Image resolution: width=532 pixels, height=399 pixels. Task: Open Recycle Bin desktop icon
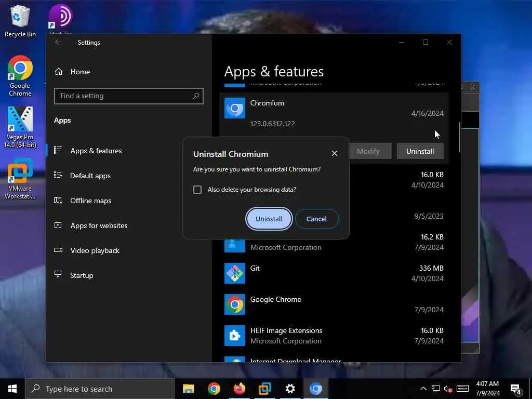click(20, 21)
